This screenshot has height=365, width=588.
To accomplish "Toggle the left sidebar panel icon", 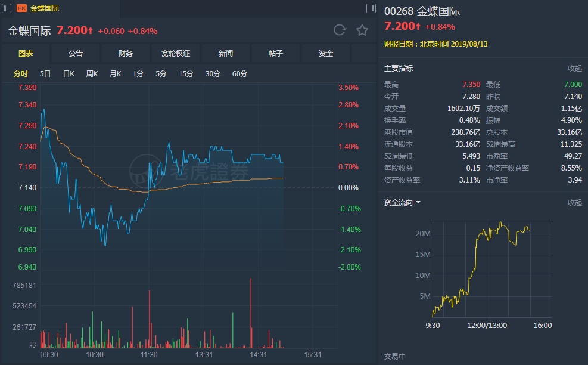I will (x=7, y=8).
